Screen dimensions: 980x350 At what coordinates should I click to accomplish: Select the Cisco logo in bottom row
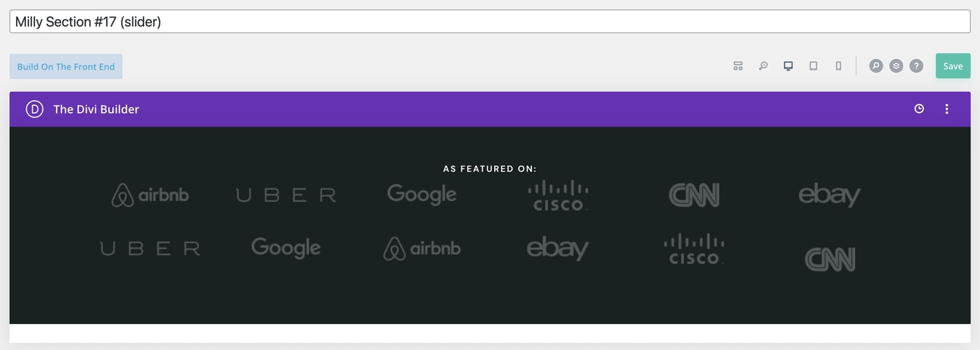pyautogui.click(x=694, y=250)
